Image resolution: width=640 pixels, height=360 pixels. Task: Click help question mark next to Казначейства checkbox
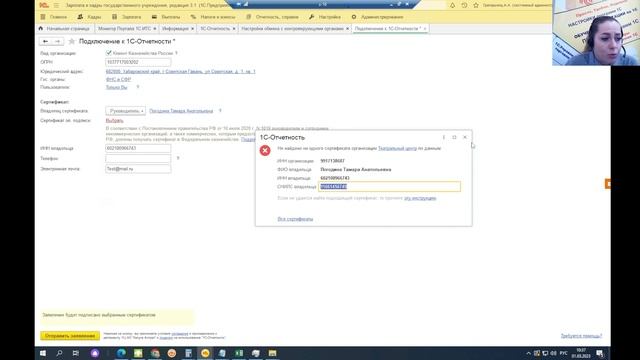176,53
